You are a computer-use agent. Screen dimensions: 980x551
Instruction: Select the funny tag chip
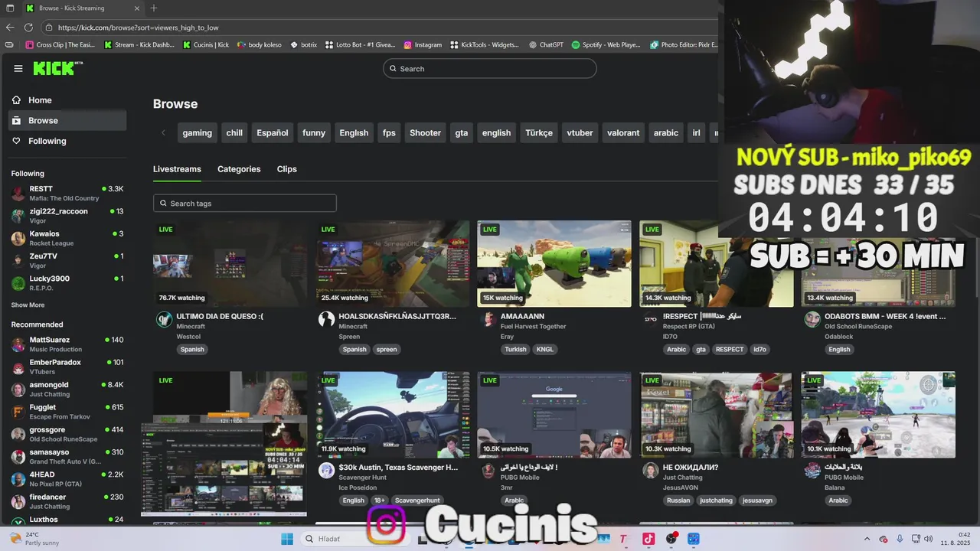(314, 132)
